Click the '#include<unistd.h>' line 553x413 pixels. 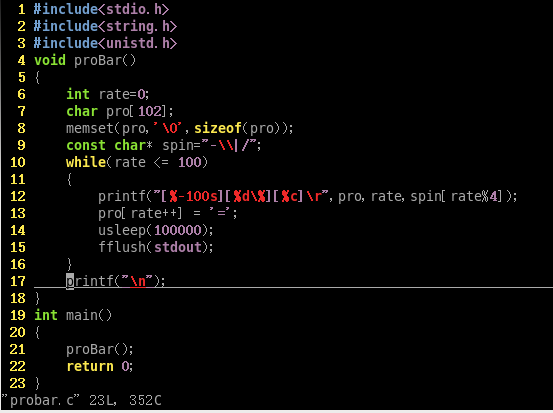pos(105,43)
